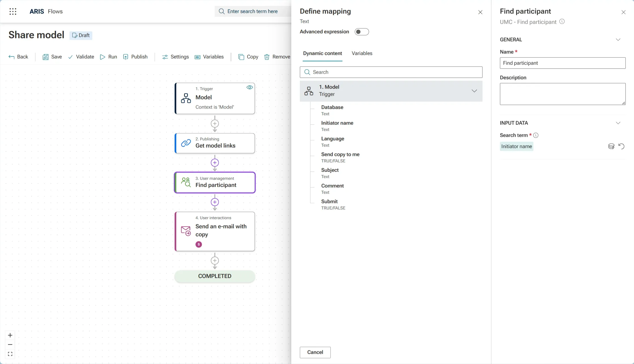Toggle eye icon on Model trigger node
Image resolution: width=634 pixels, height=364 pixels.
250,87
